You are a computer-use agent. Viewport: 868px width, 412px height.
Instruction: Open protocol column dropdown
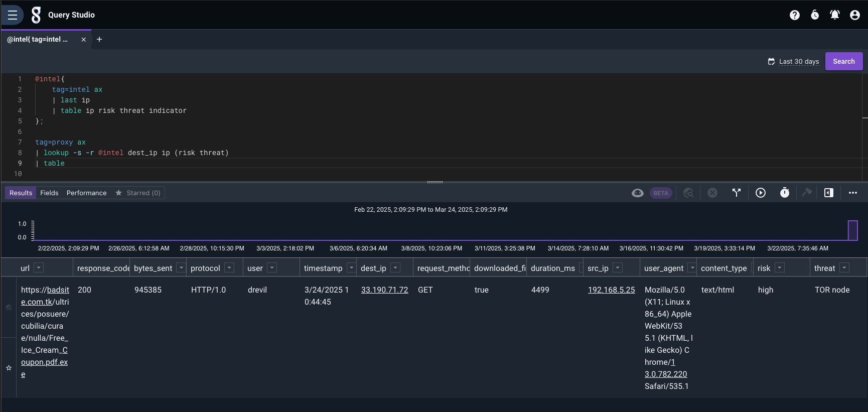(x=229, y=267)
